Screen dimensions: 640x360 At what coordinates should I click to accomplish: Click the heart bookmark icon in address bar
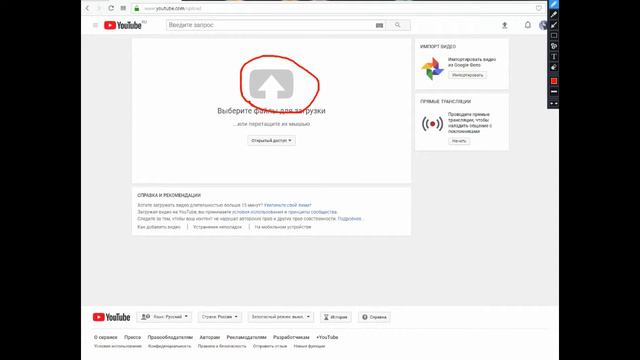(539, 8)
